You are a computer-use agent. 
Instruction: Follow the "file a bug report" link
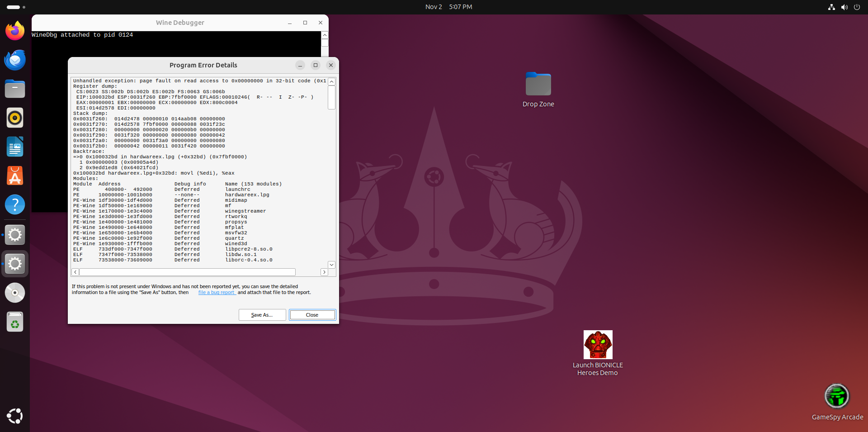click(217, 293)
